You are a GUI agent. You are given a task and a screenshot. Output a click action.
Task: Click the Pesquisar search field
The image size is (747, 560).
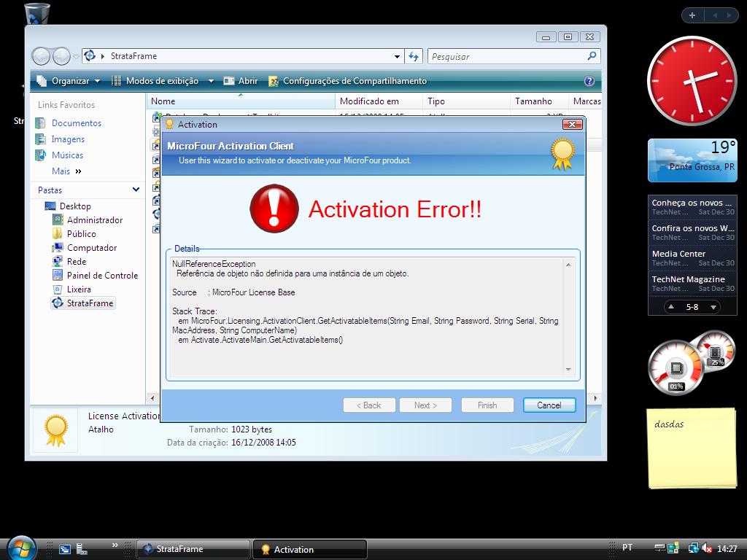pos(507,56)
